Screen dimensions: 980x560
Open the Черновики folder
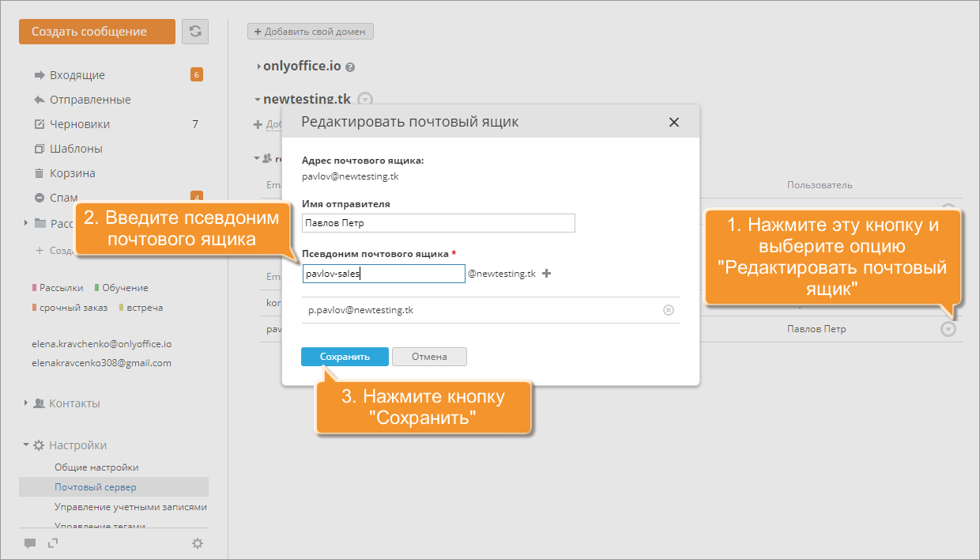(x=80, y=124)
